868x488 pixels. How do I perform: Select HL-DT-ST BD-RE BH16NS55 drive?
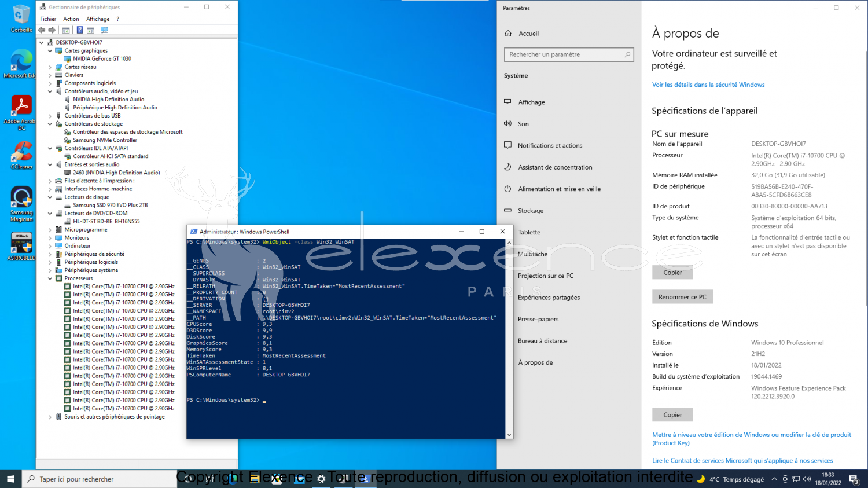point(106,222)
